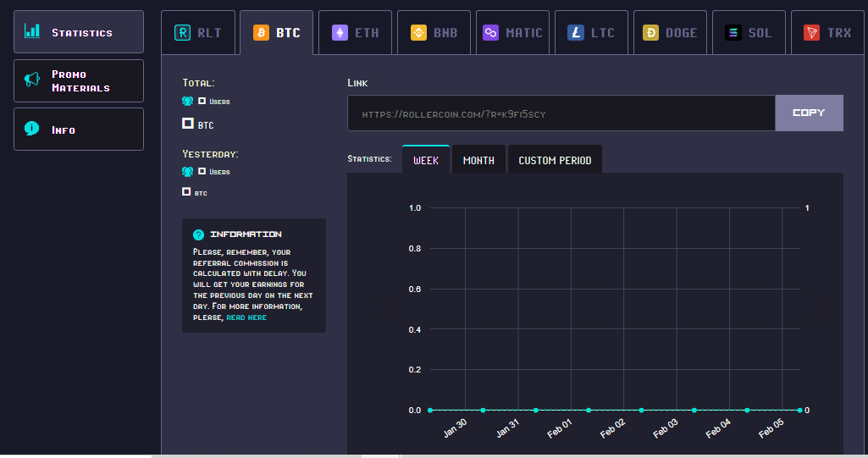Viewport: 868px width, 458px height.
Task: Click the Yesterday users icon
Action: (x=188, y=172)
